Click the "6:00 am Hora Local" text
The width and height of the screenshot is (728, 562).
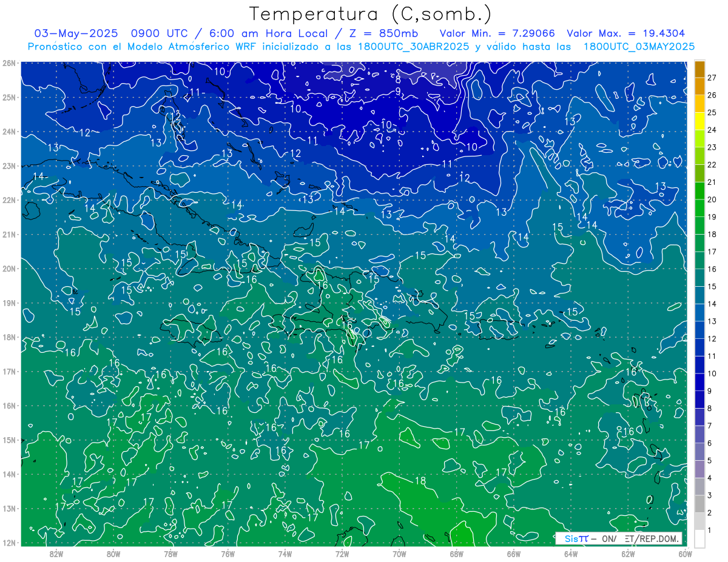point(268,33)
